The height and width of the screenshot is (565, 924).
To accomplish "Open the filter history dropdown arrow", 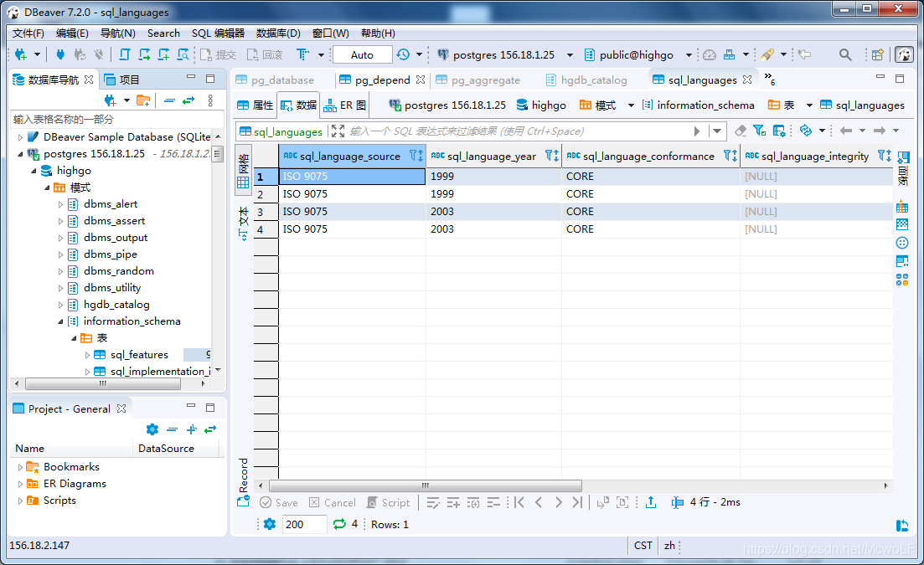I will click(717, 131).
